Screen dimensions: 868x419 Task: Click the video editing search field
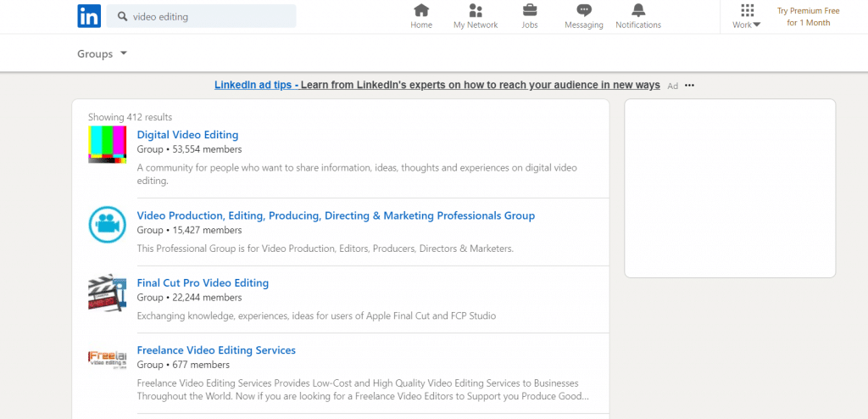click(x=201, y=16)
